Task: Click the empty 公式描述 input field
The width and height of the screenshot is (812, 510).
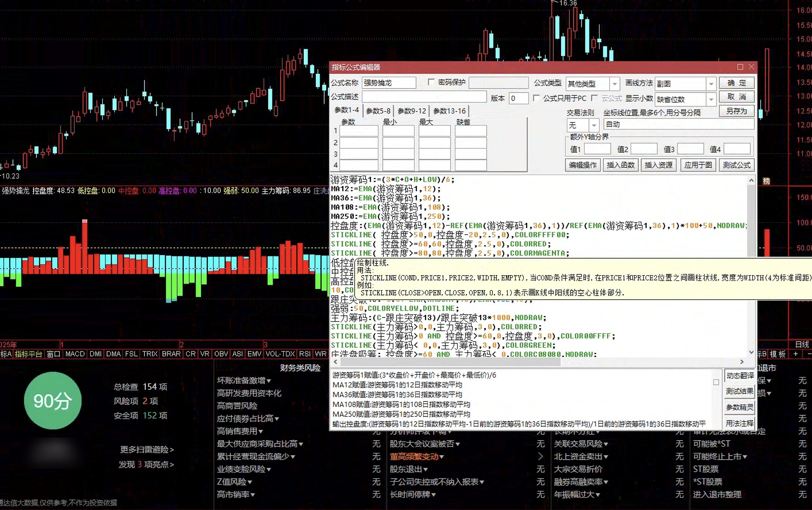Action: (x=424, y=97)
